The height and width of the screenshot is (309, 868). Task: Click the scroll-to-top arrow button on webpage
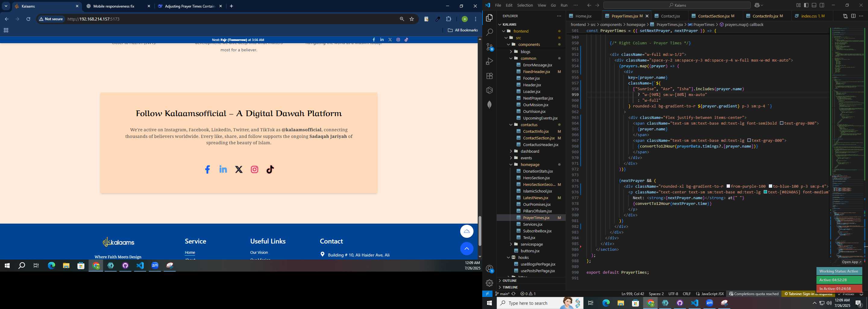[x=467, y=249]
